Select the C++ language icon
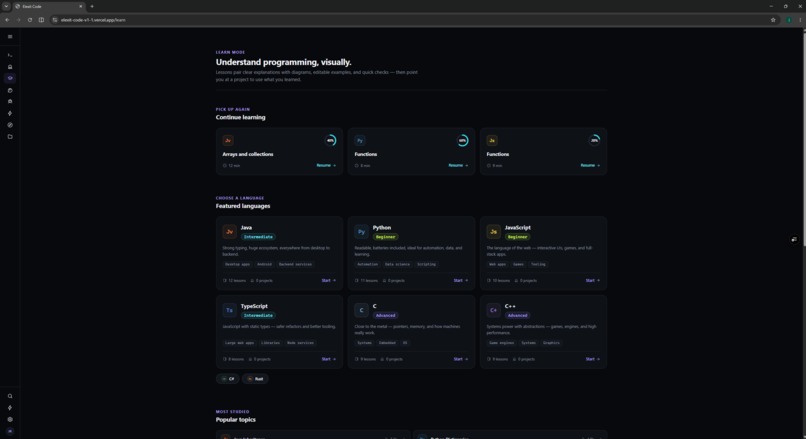 [x=493, y=310]
